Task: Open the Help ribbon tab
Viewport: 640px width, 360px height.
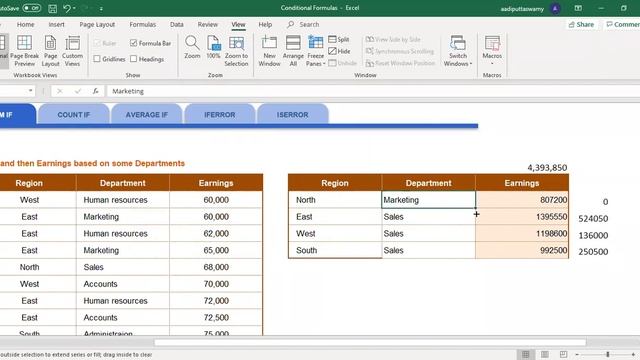Action: [x=265, y=24]
